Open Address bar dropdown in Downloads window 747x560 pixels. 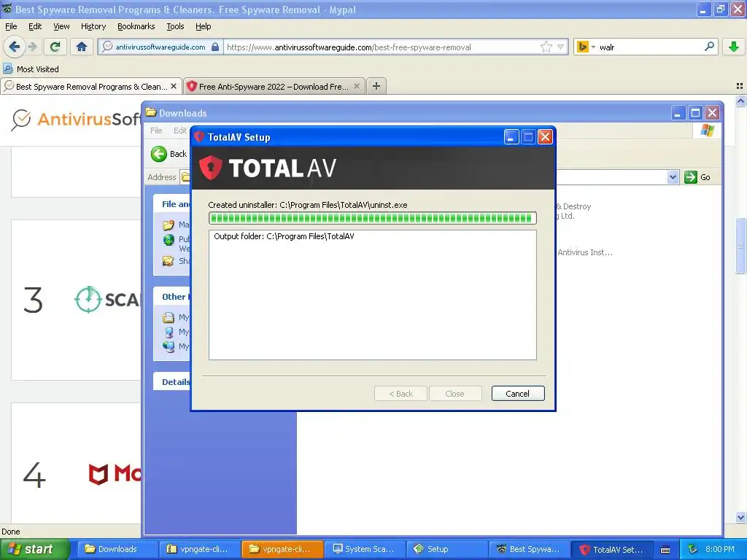click(x=672, y=177)
